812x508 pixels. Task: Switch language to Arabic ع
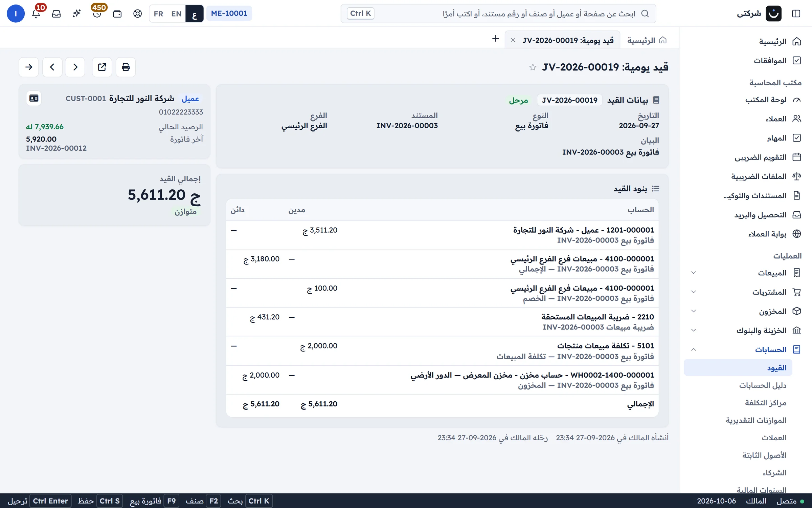194,14
